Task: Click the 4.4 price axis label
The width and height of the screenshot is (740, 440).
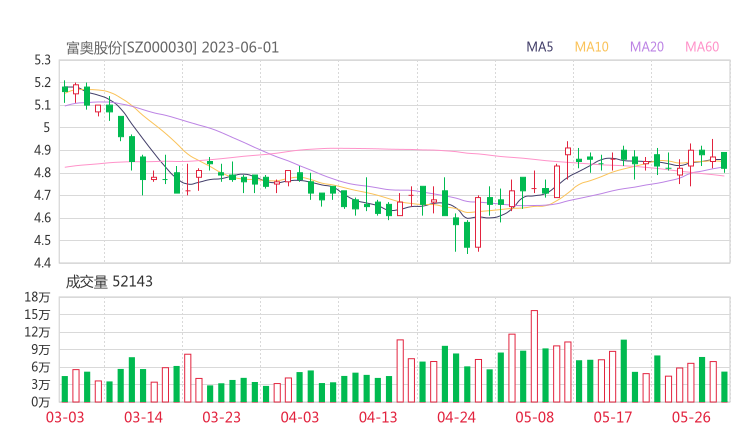Action: (x=42, y=262)
